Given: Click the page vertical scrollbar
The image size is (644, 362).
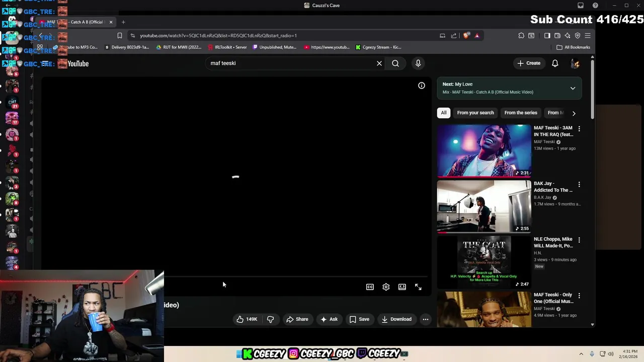Looking at the screenshot, I should (x=592, y=90).
